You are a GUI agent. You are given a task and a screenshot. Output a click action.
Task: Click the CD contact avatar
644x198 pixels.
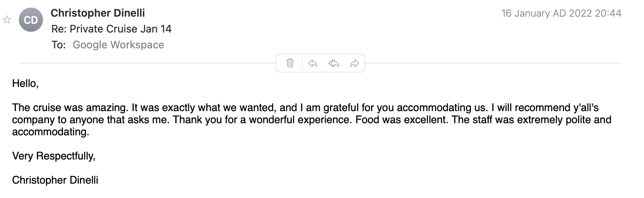[x=31, y=20]
